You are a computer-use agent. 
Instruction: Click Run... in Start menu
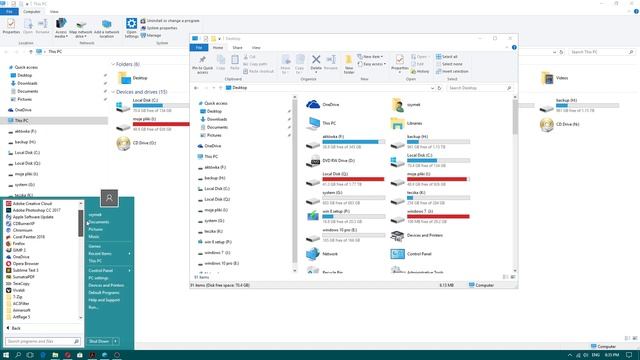pos(93,307)
